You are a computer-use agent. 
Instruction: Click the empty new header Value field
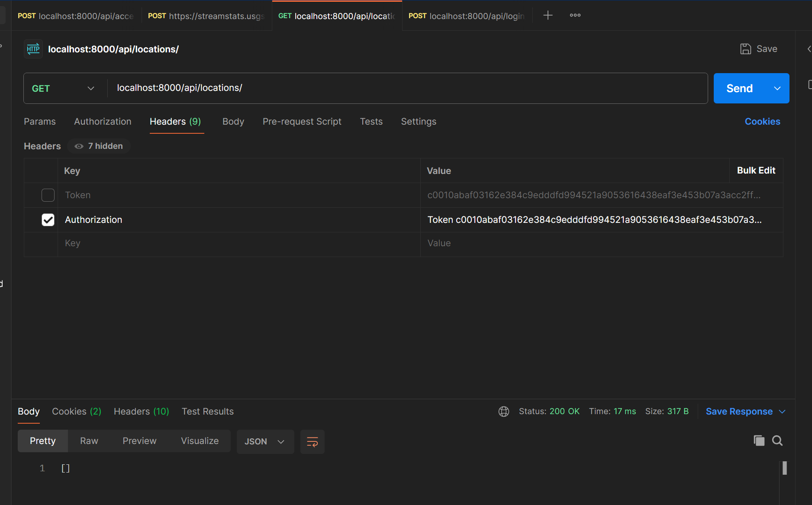coord(602,244)
